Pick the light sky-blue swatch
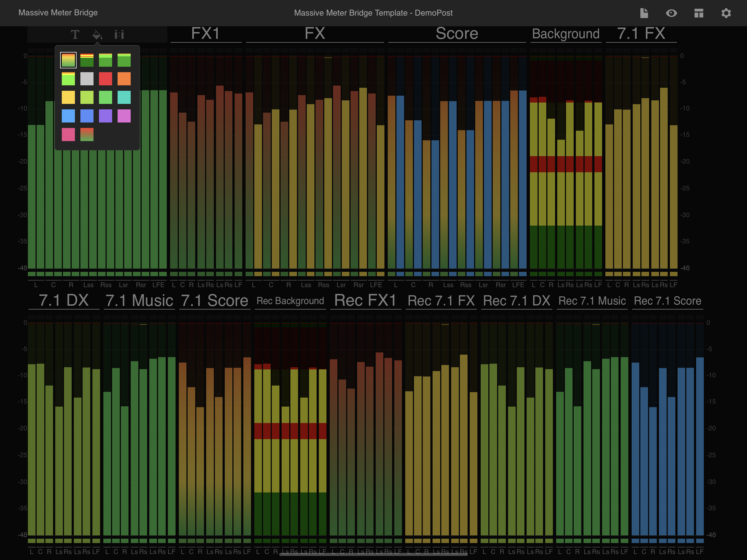 click(68, 116)
